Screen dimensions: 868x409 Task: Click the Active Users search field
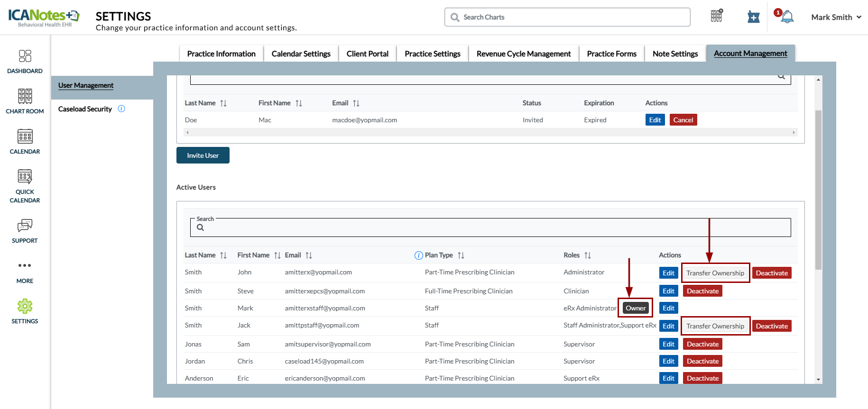pos(490,227)
